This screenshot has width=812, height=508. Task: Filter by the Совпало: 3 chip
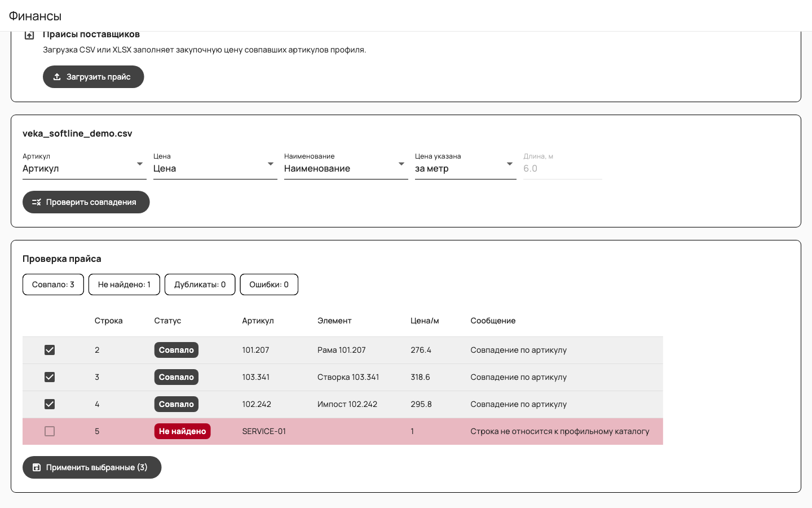pos(53,284)
